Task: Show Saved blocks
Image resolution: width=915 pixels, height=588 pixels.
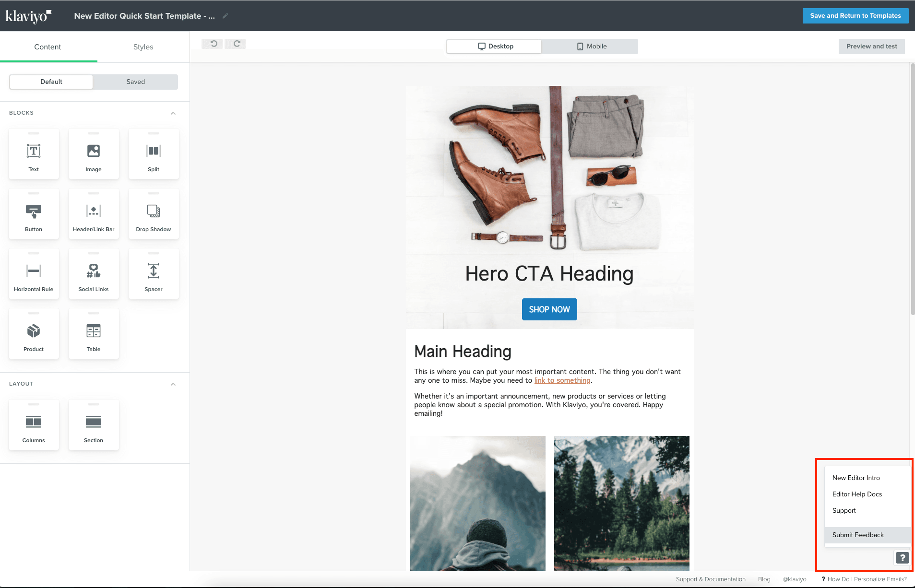Action: coord(135,82)
